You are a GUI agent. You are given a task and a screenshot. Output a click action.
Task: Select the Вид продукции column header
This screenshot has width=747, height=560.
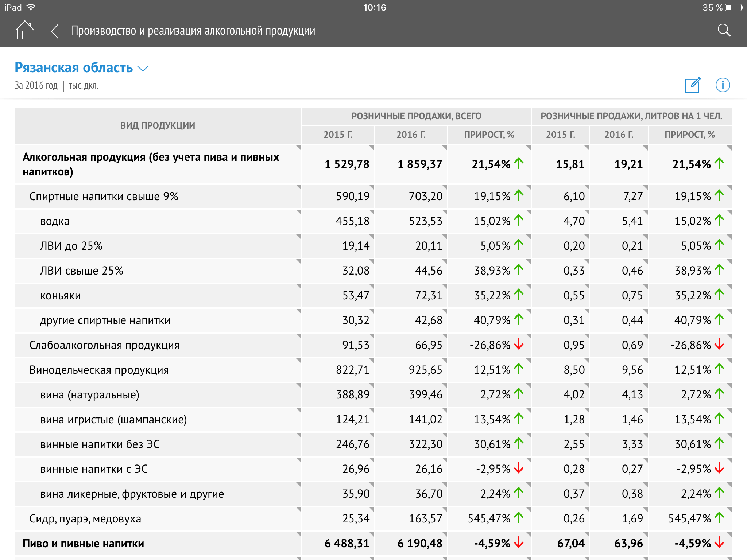click(158, 125)
